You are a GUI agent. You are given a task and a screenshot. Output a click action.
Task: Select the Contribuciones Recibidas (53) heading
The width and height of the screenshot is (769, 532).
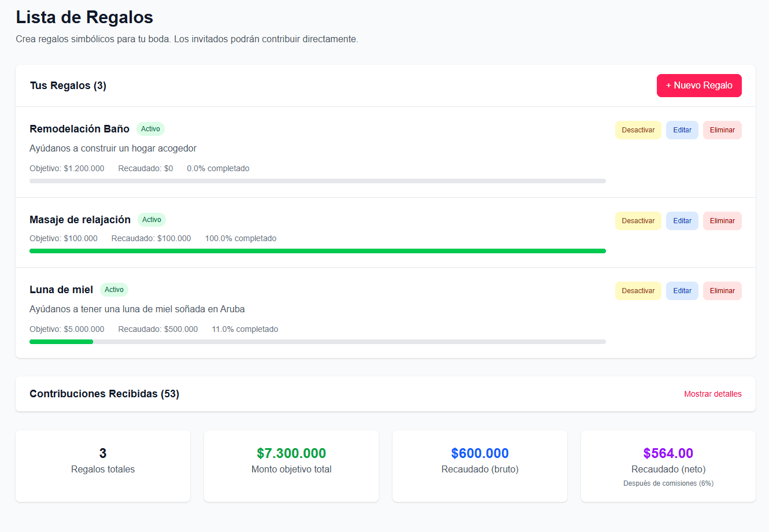click(104, 394)
